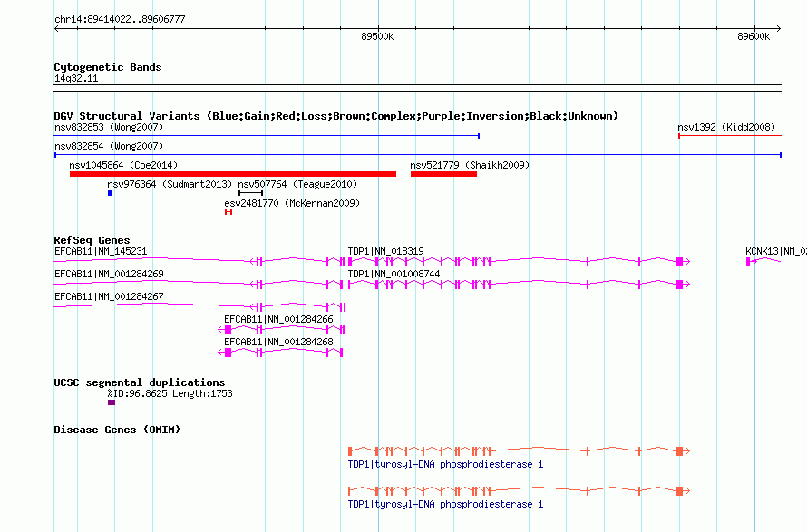The image size is (807, 532).
Task: Click the EFCAB11|NM_145231 transcript label
Action: pyautogui.click(x=101, y=251)
